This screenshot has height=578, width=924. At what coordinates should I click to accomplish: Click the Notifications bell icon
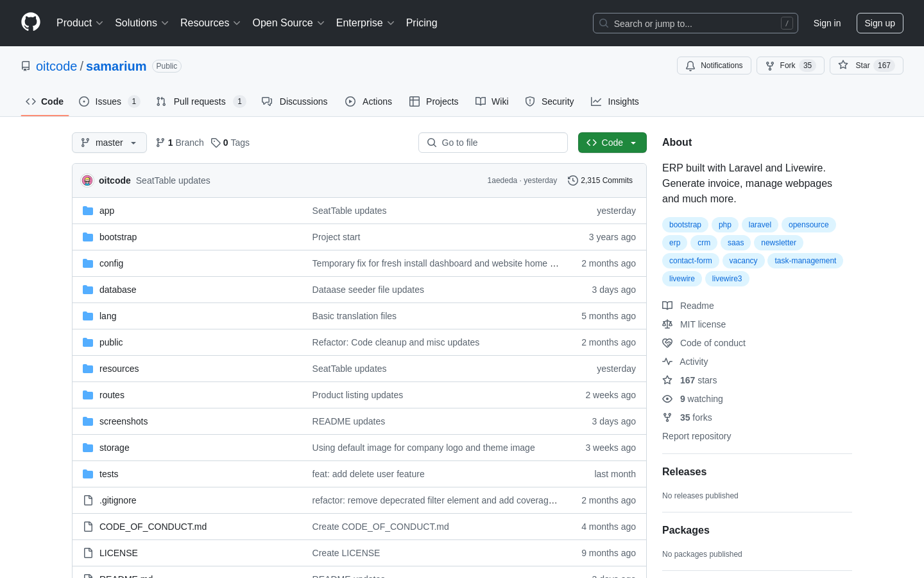click(x=690, y=66)
